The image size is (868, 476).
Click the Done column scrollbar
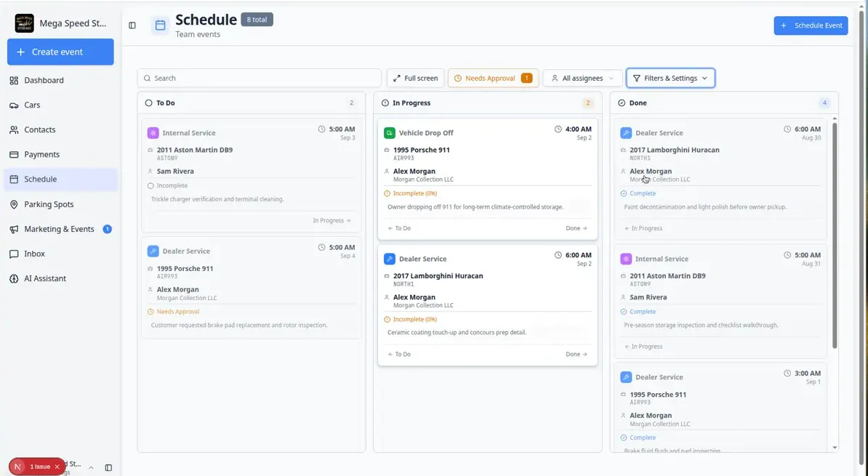(835, 235)
